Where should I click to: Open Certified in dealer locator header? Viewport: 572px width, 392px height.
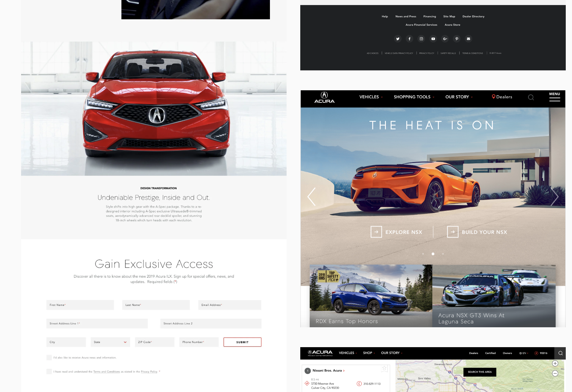click(490, 353)
